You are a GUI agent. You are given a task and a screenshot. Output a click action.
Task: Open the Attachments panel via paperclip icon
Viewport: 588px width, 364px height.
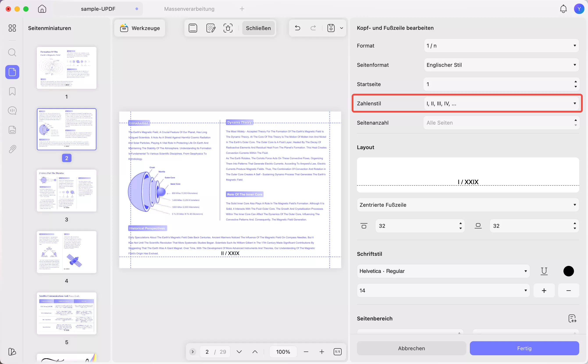click(12, 149)
